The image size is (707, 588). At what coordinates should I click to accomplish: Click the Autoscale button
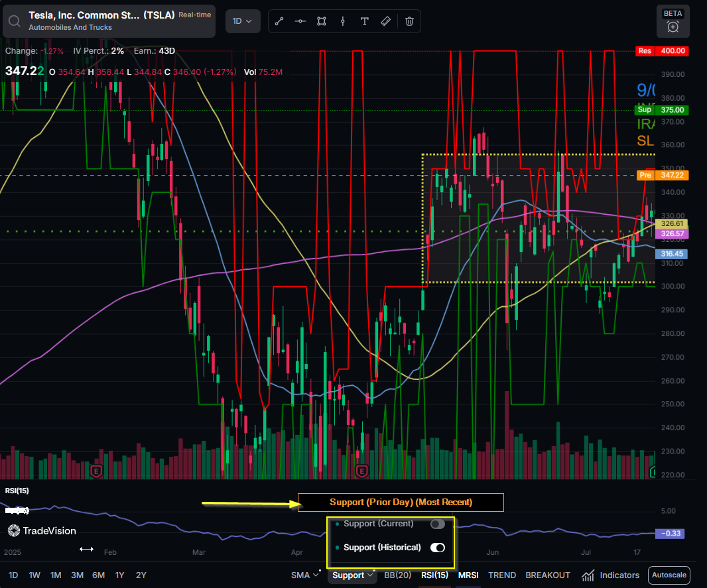pos(669,575)
